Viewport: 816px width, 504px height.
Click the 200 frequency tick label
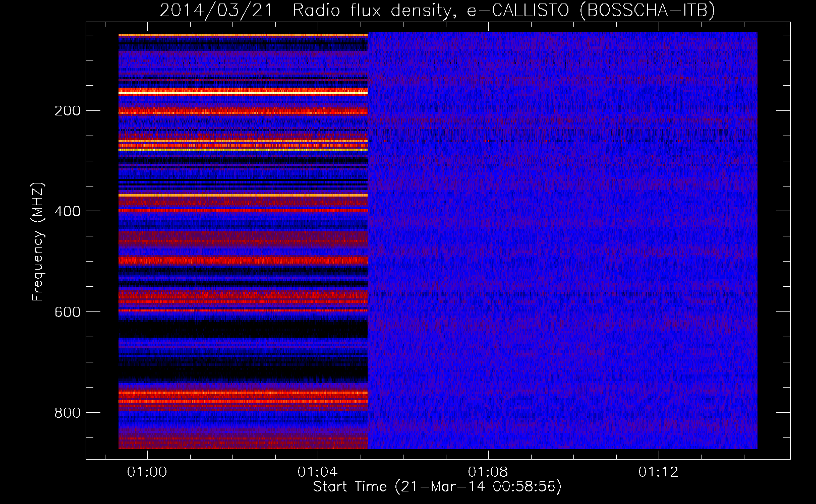pyautogui.click(x=68, y=111)
